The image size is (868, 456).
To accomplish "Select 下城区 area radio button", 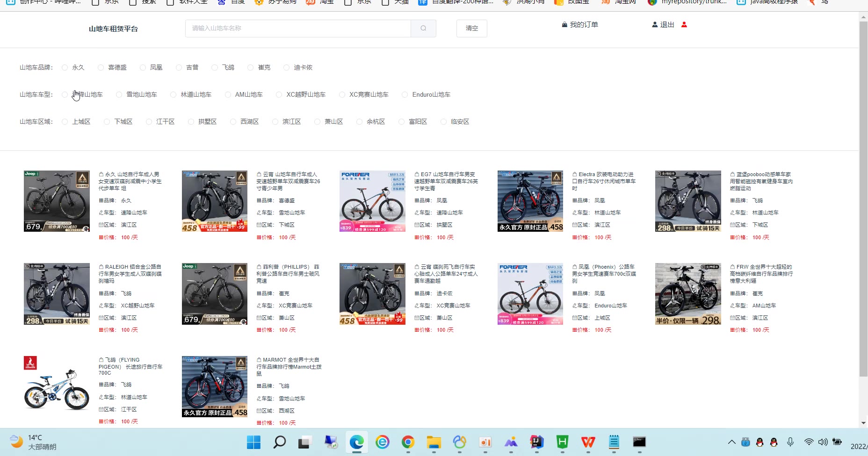I will click(107, 122).
